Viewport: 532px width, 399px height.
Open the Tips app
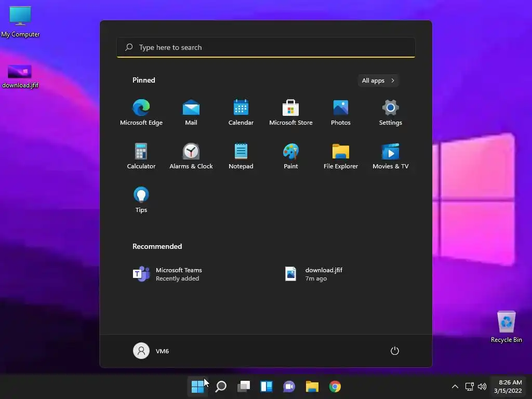(x=141, y=199)
